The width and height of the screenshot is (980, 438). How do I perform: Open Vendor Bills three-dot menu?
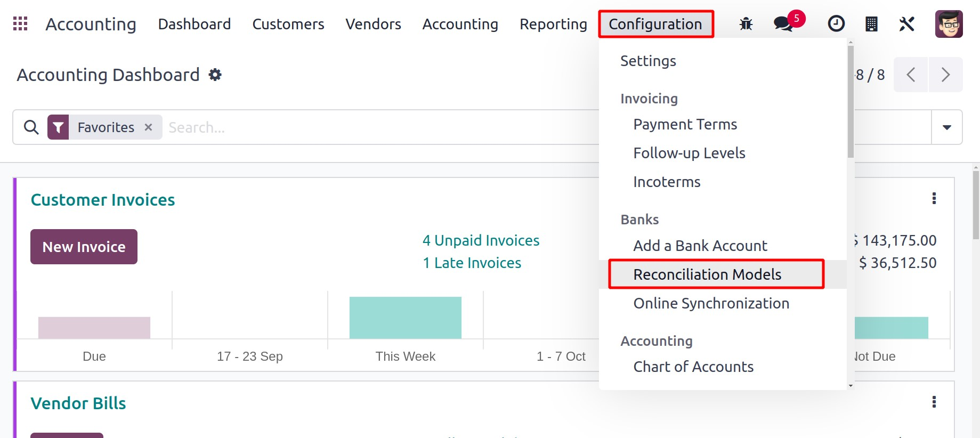(934, 402)
